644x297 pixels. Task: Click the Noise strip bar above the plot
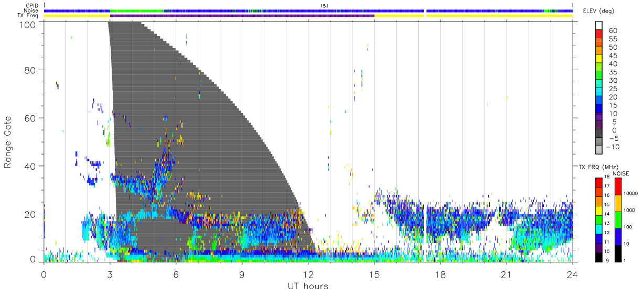(308, 10)
